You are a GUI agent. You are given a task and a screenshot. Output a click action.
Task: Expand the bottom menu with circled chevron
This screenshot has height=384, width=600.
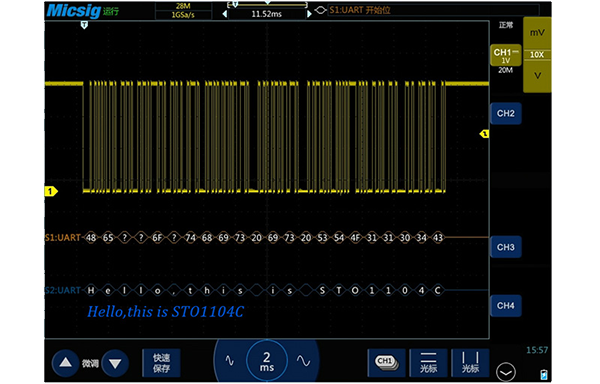506,372
